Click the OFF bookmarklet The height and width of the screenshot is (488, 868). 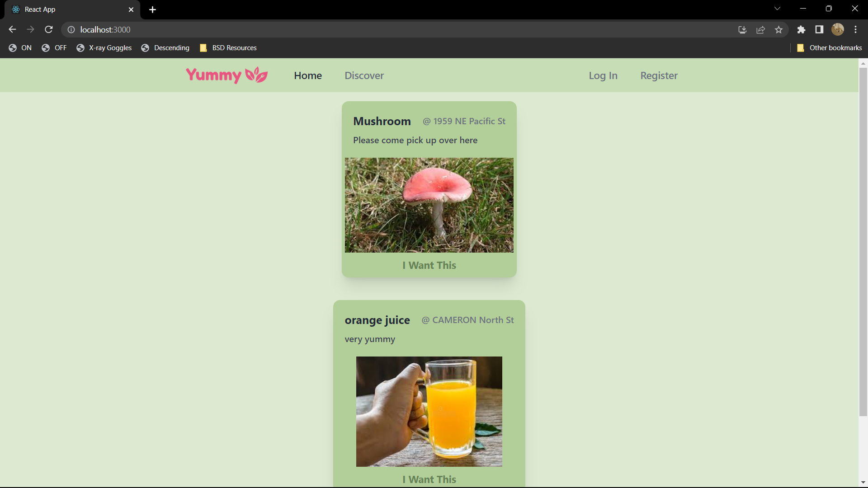click(x=54, y=48)
